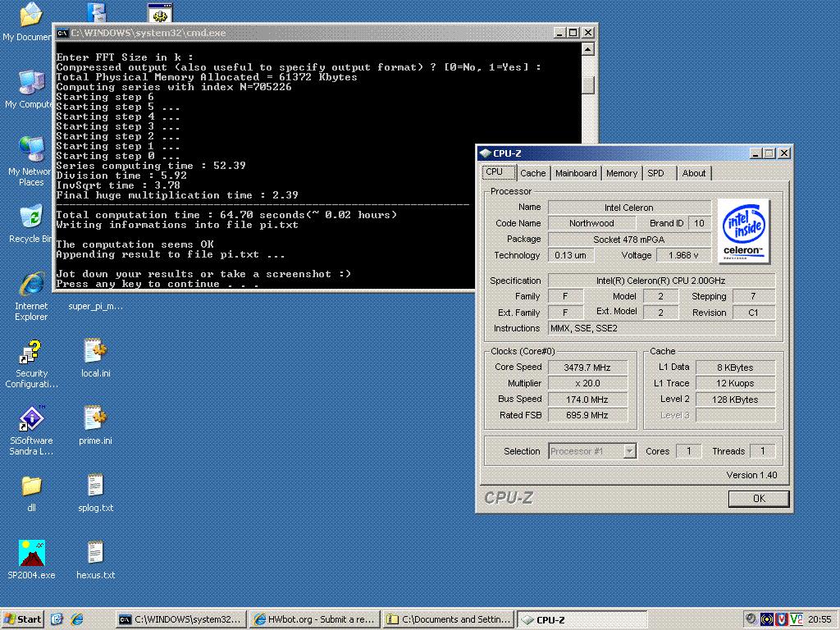The height and width of the screenshot is (630, 840).
Task: Open the My Computer desktop icon
Action: pyautogui.click(x=30, y=83)
